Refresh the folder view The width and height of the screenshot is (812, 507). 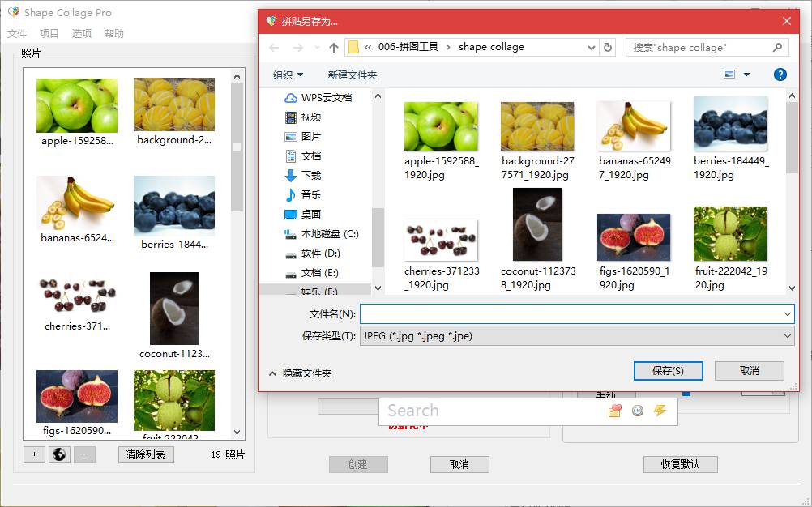point(608,47)
